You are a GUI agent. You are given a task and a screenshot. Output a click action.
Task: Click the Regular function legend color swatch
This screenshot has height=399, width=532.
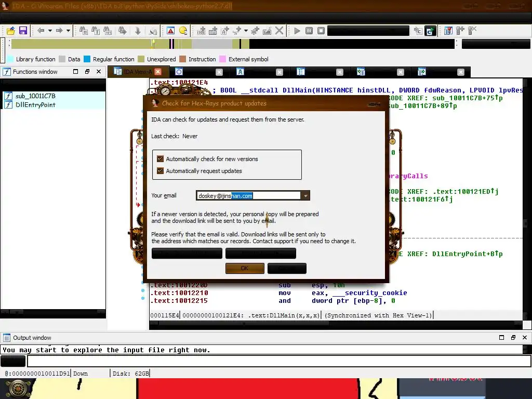click(87, 59)
